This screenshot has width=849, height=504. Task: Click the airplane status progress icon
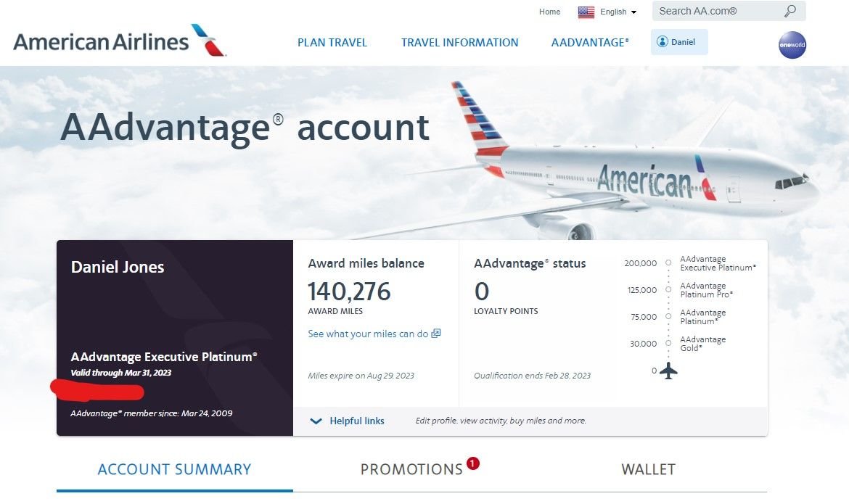pyautogui.click(x=668, y=371)
